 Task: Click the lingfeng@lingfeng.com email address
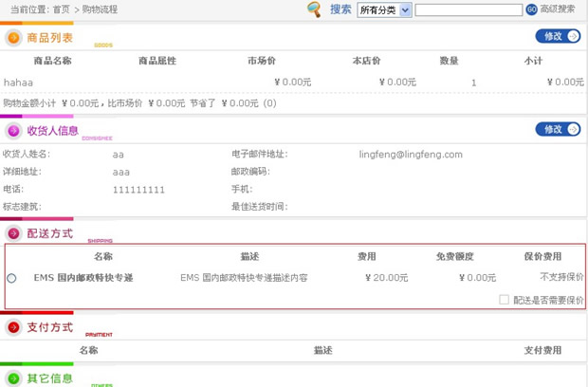(411, 154)
